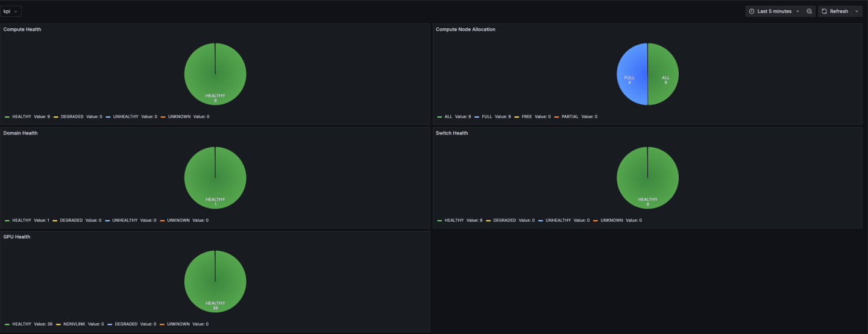
Task: Click the zoom out time range icon
Action: coord(810,11)
